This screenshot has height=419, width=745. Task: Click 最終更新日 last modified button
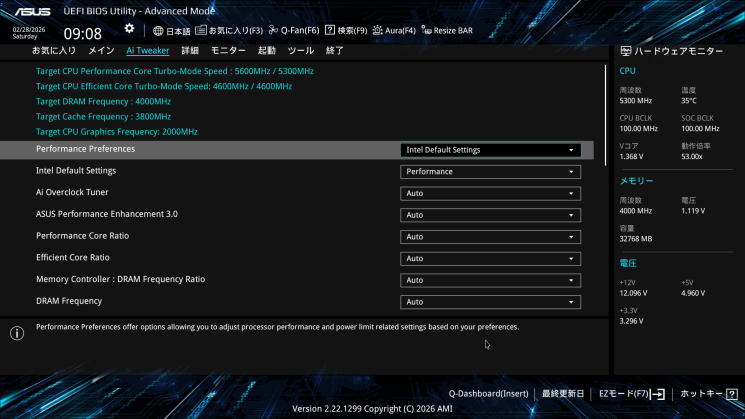click(x=563, y=394)
